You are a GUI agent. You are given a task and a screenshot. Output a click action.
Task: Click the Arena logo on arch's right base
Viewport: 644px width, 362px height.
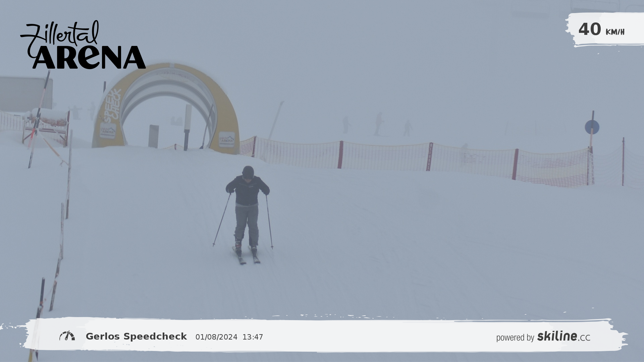point(226,139)
